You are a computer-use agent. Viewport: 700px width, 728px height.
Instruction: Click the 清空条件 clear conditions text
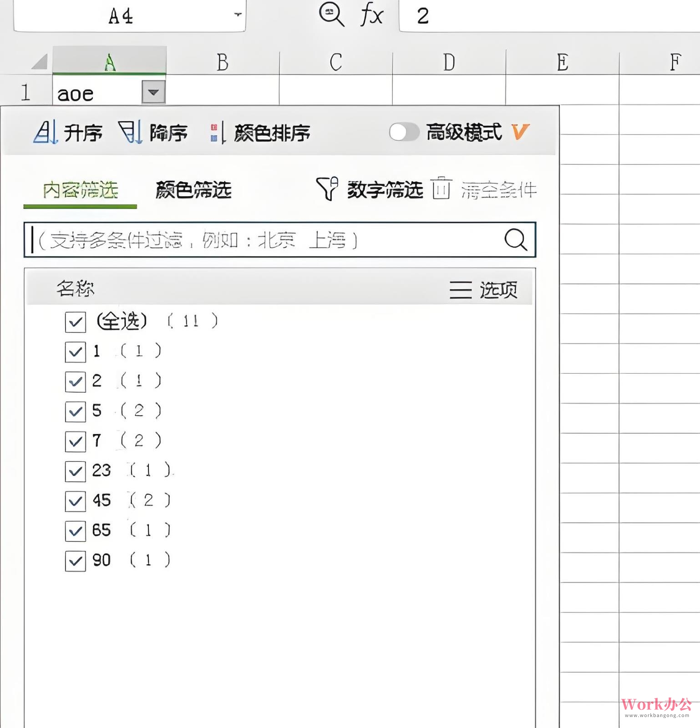(499, 190)
